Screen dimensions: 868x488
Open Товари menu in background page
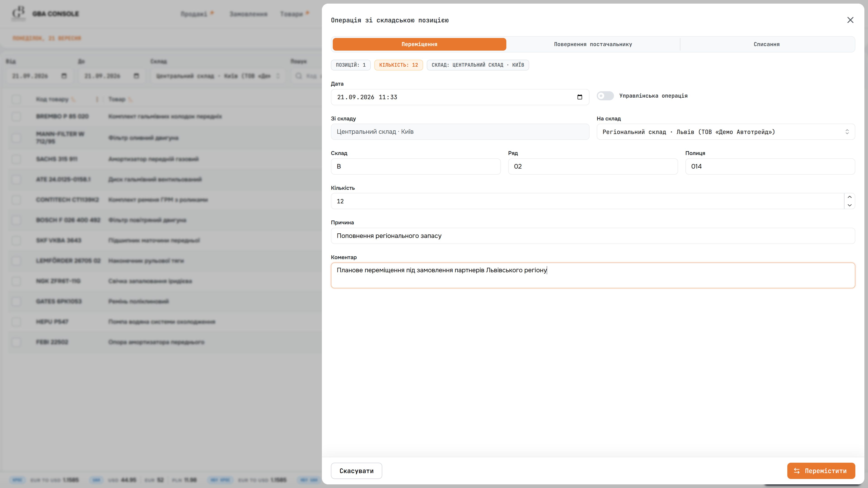(x=291, y=14)
